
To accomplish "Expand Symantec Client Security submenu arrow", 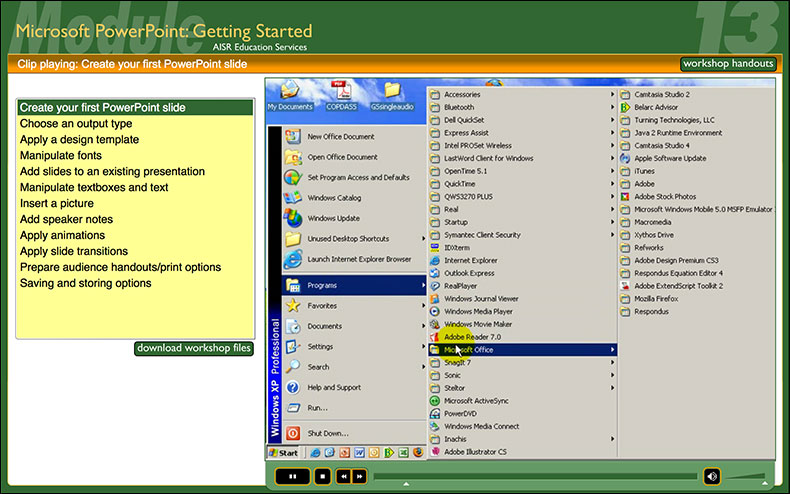I will (612, 235).
